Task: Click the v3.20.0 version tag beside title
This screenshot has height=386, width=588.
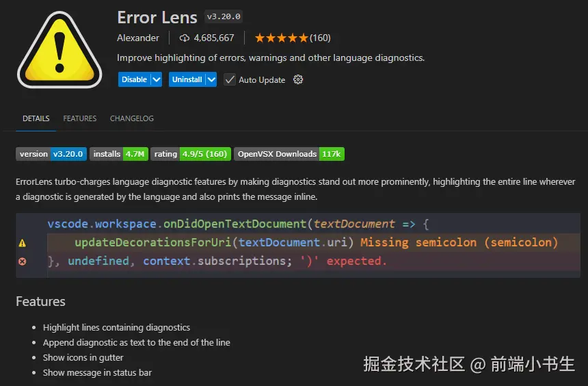Action: coord(224,16)
